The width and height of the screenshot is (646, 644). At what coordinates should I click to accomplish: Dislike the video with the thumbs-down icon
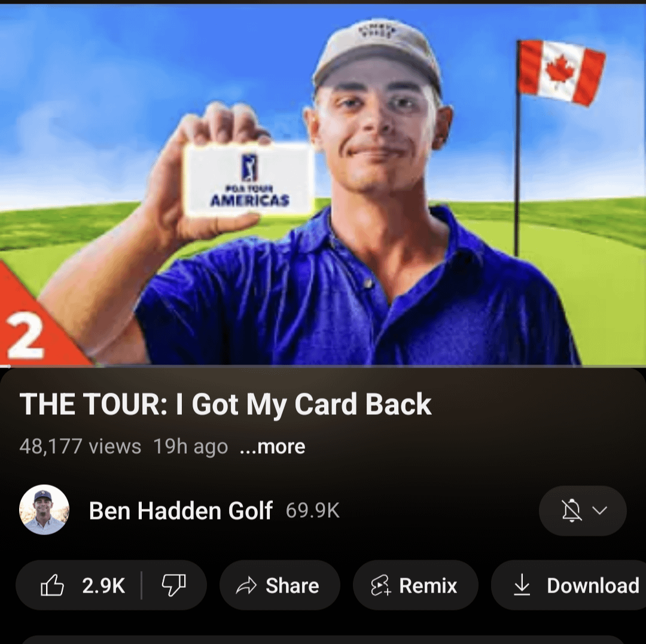pyautogui.click(x=173, y=585)
